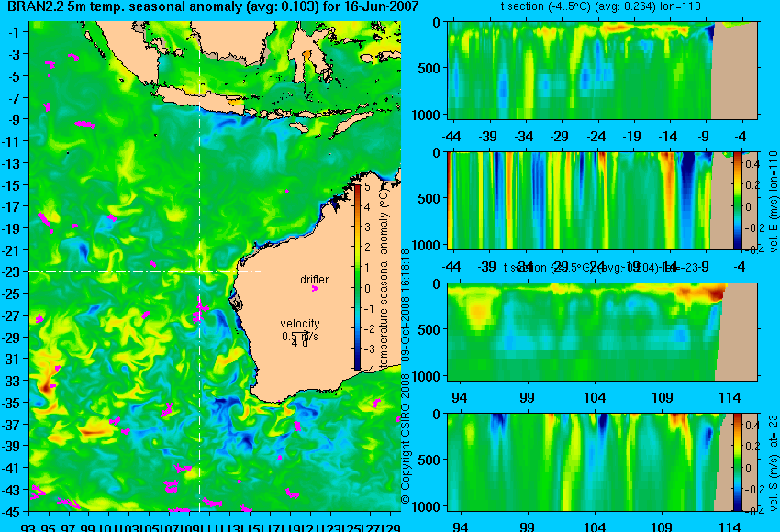Click the 1000 depth tick of the top section
The height and width of the screenshot is (532, 780).
click(427, 115)
